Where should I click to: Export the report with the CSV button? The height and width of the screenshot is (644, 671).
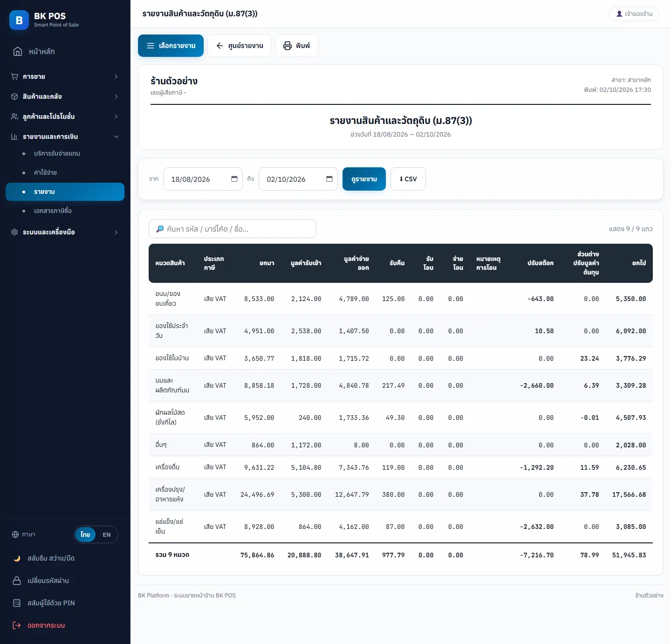pos(408,179)
